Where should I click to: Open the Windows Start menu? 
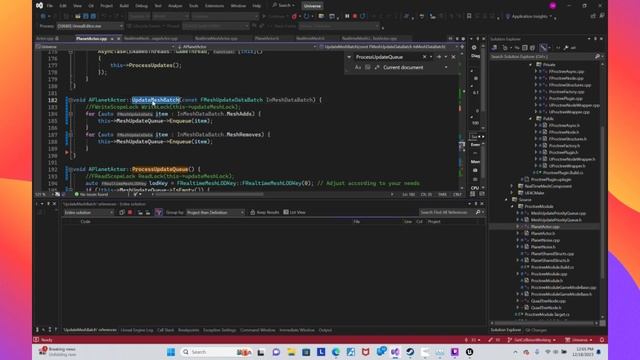coord(171,352)
